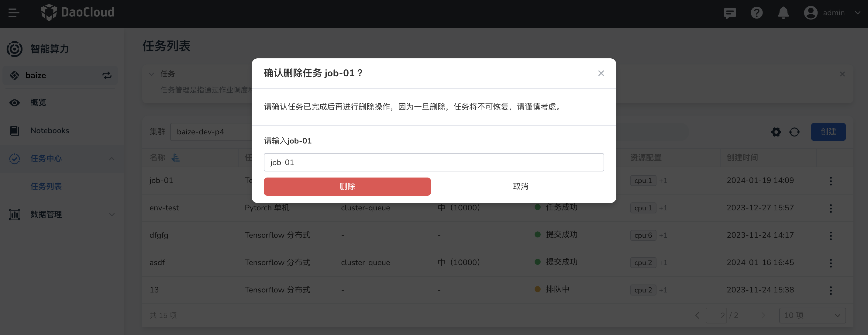Open the row actions menu for dfgfg
Viewport: 868px width, 335px height.
[831, 236]
